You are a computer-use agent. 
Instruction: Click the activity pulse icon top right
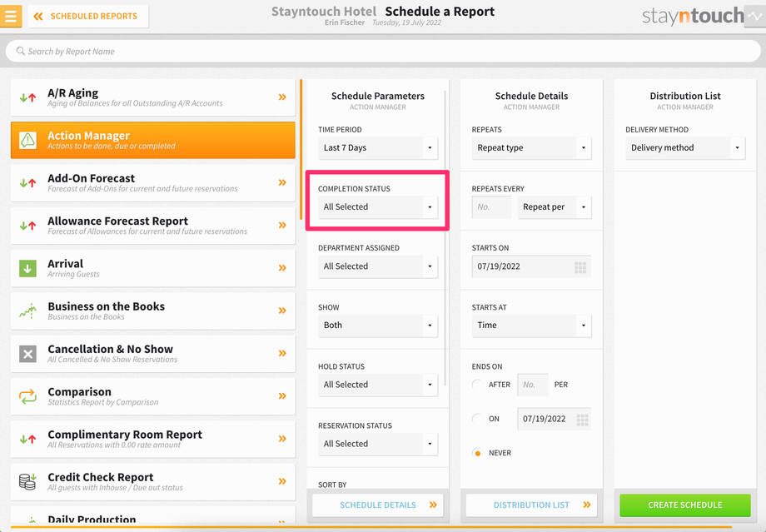coord(755,16)
